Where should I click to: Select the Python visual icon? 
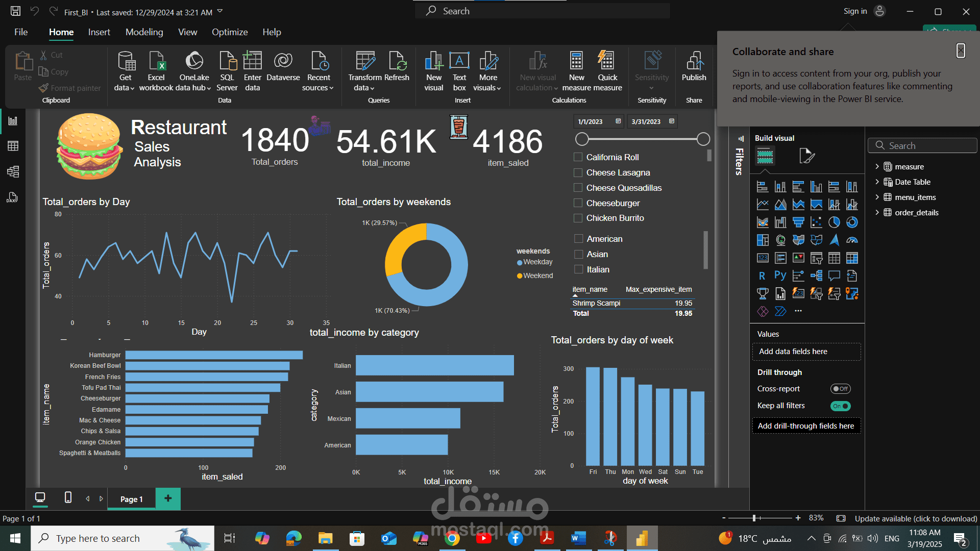780,275
